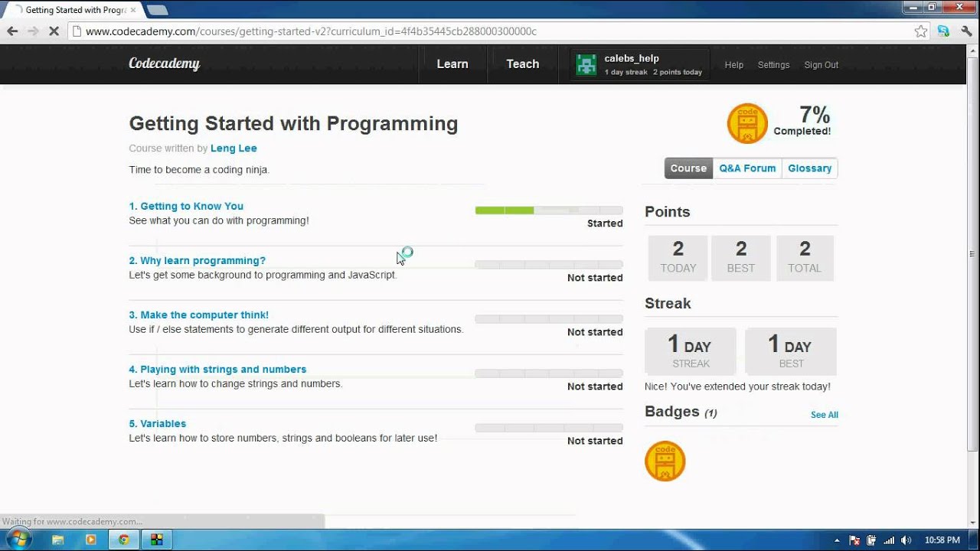This screenshot has width=980, height=551.
Task: Open the colorful grid app on the taskbar
Action: [156, 540]
